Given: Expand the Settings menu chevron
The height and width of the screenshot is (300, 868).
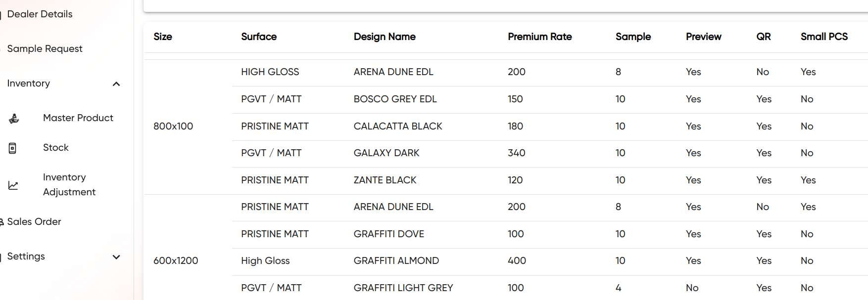Looking at the screenshot, I should (116, 257).
